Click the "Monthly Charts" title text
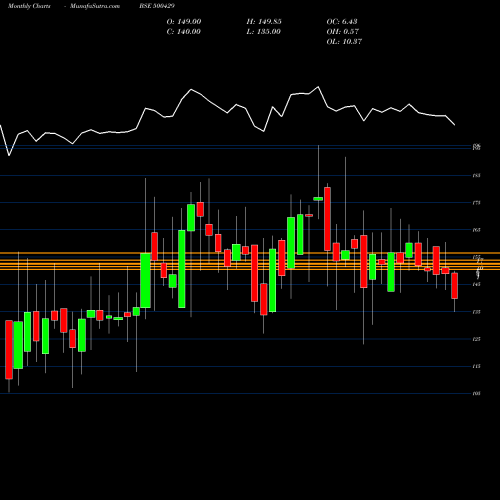The width and height of the screenshot is (500, 500). 29,6
